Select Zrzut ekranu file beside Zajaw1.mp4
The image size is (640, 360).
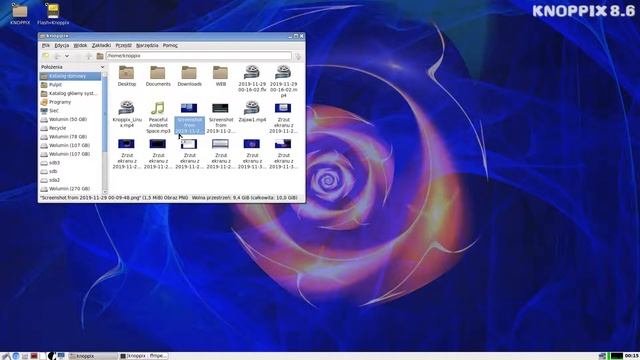[283, 118]
